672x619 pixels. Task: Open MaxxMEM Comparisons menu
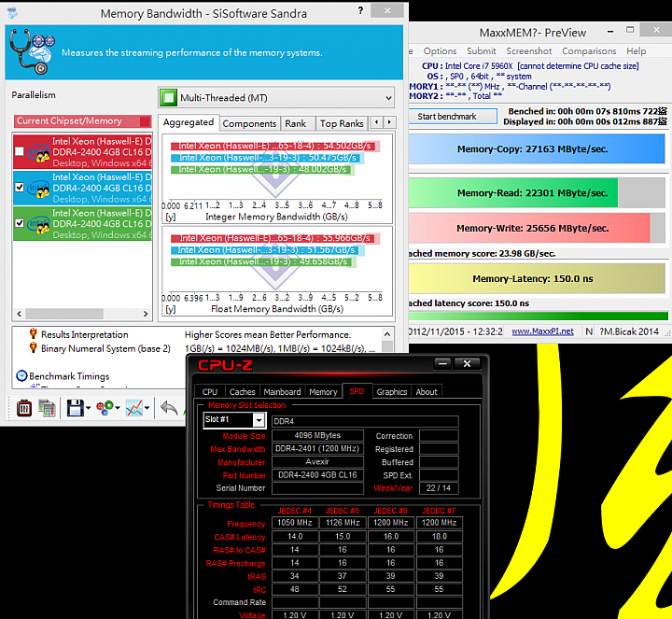589,51
